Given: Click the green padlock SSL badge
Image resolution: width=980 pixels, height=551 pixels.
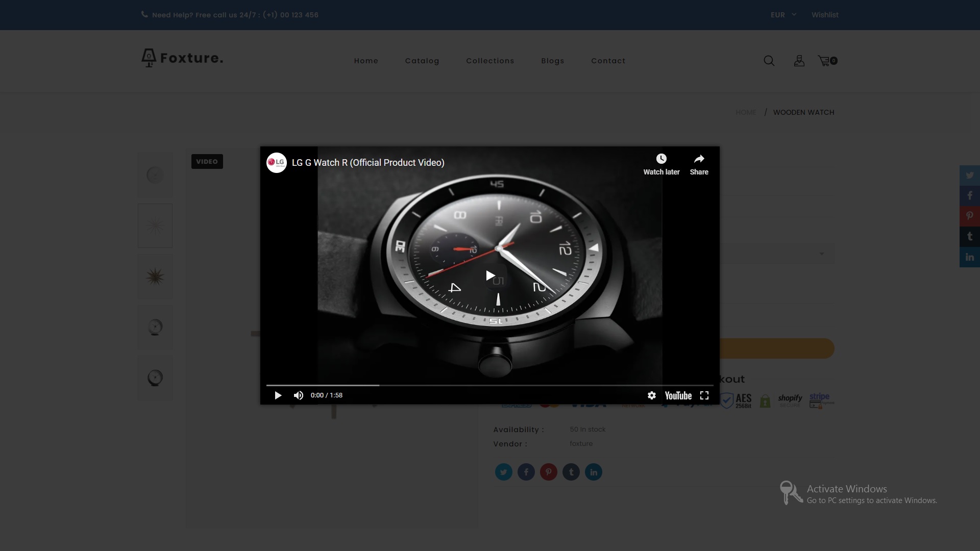Looking at the screenshot, I should click(765, 401).
